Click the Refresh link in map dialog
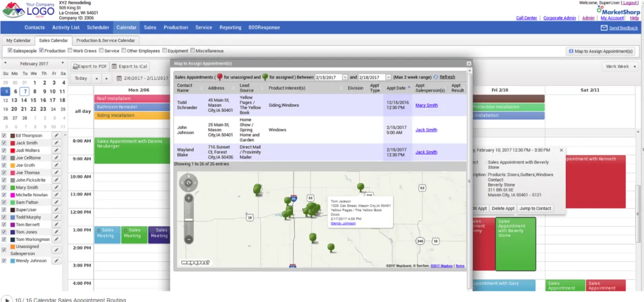 pos(447,77)
